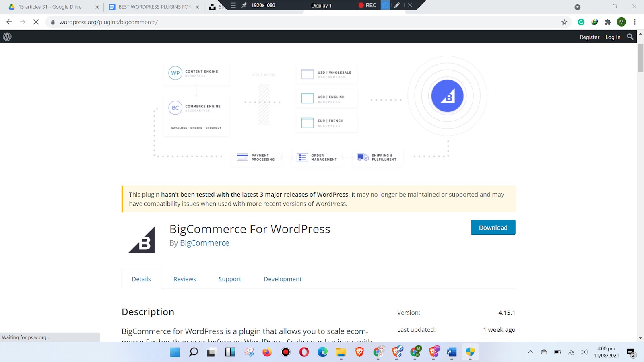Open the recorder toolbar hamburger menu

233,5
